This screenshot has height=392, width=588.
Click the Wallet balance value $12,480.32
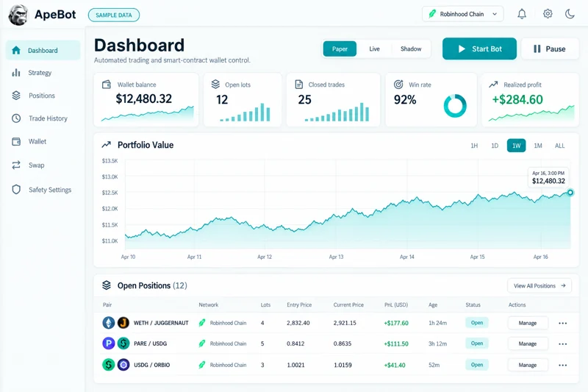click(143, 99)
